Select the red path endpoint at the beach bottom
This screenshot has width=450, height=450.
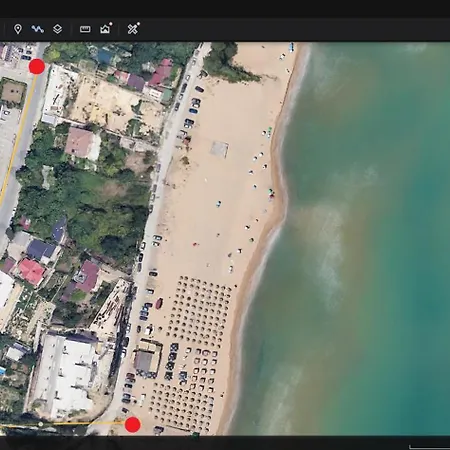pyautogui.click(x=132, y=424)
